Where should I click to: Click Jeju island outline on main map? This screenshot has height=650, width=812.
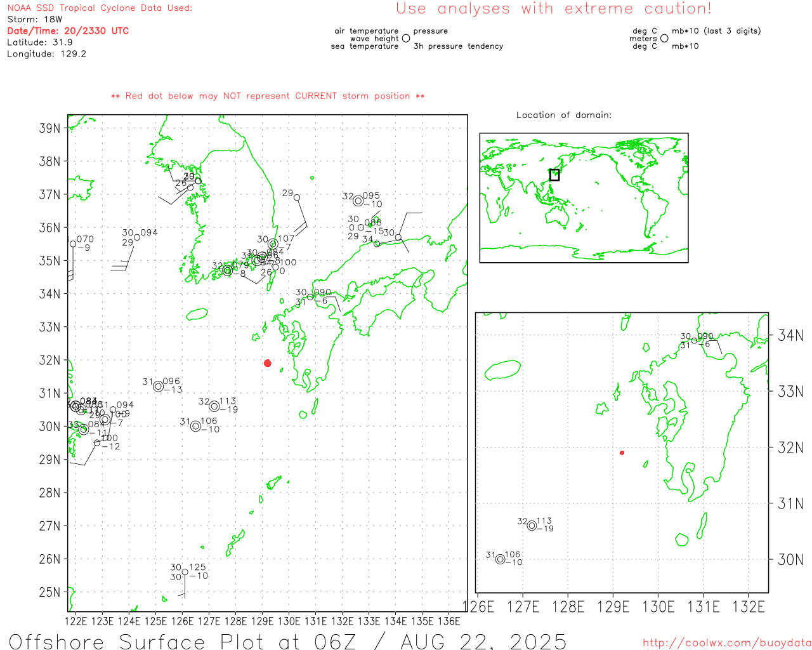197,314
